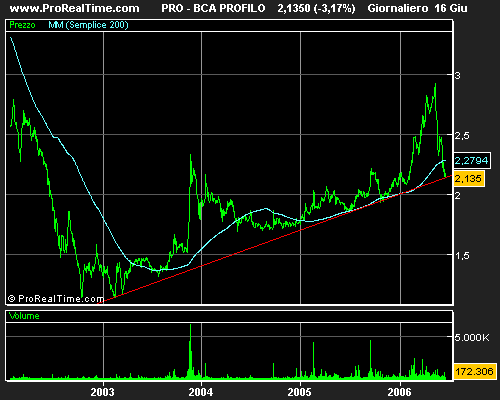Image resolution: width=500 pixels, height=400 pixels.
Task: Click the 5.000K volume axis label
Action: click(x=472, y=338)
